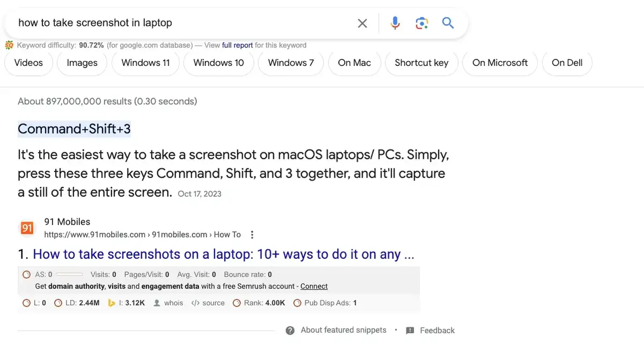Click the Feedback megaphone icon
This screenshot has height=360, width=644.
tap(409, 330)
